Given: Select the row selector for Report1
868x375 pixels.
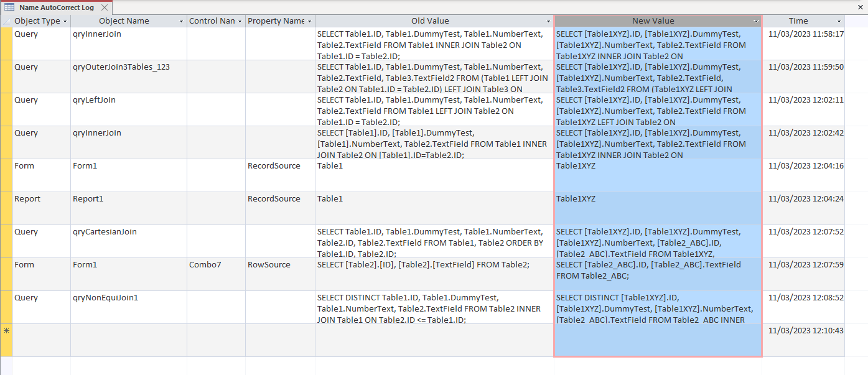Looking at the screenshot, I should [6, 208].
